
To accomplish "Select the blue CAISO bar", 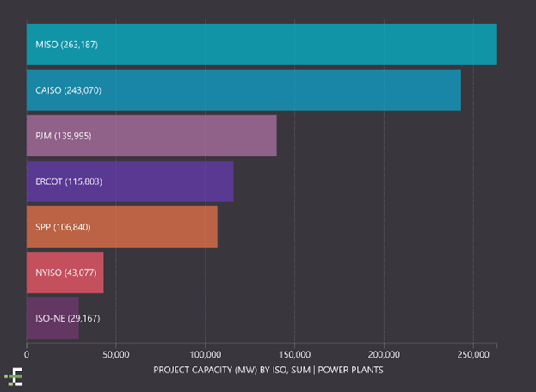I will pyautogui.click(x=243, y=89).
